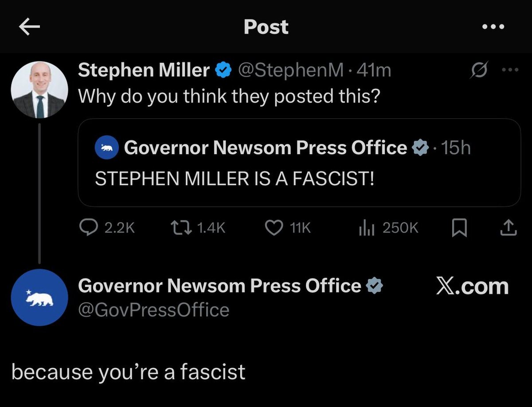Open replies via the comment bubble icon
This screenshot has width=532, height=407.
coord(87,227)
